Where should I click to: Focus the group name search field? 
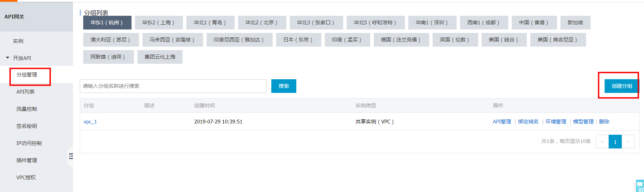173,86
